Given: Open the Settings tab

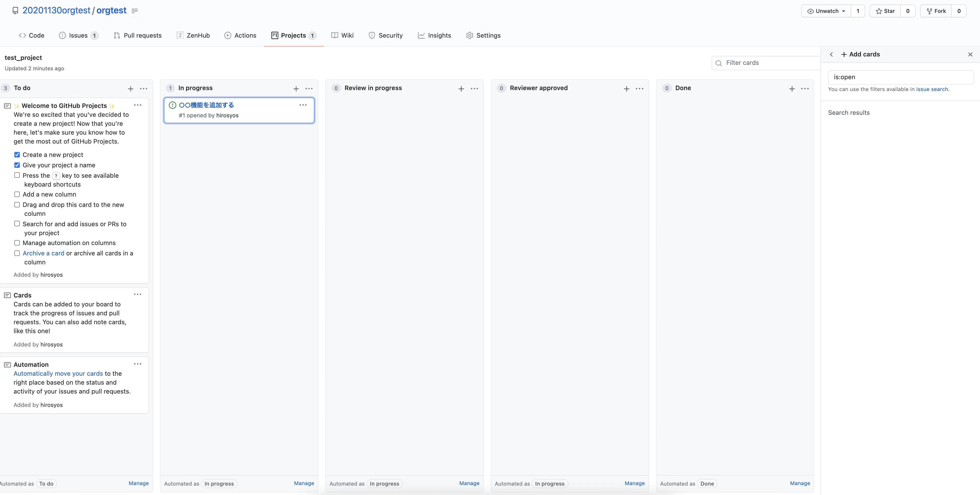Looking at the screenshot, I should (483, 35).
